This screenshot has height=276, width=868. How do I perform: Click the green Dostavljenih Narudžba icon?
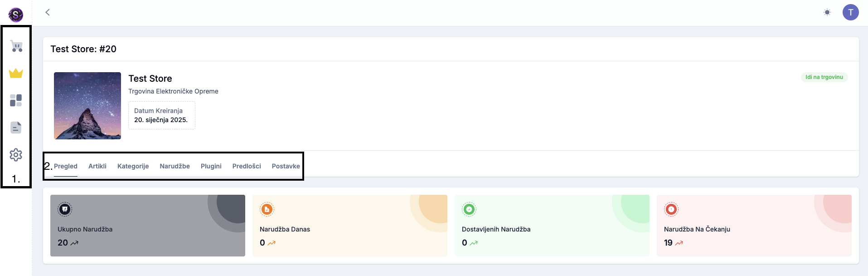coord(469,209)
